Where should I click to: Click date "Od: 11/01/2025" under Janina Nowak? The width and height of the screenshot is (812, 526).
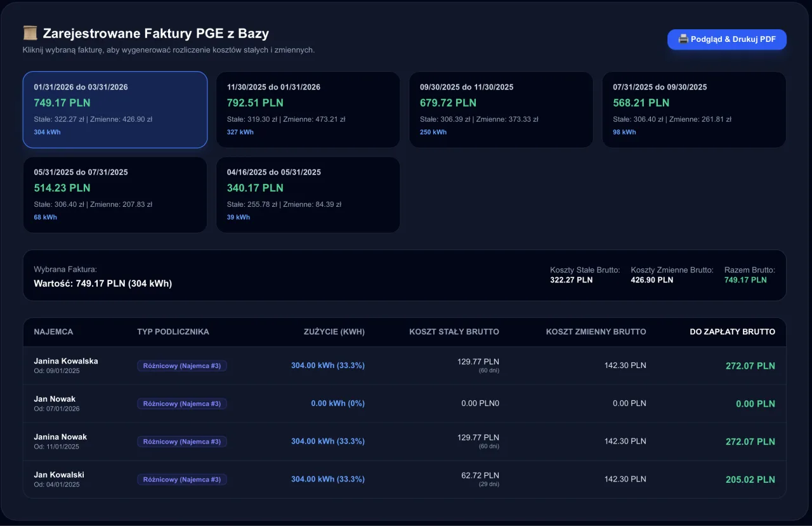(56, 447)
